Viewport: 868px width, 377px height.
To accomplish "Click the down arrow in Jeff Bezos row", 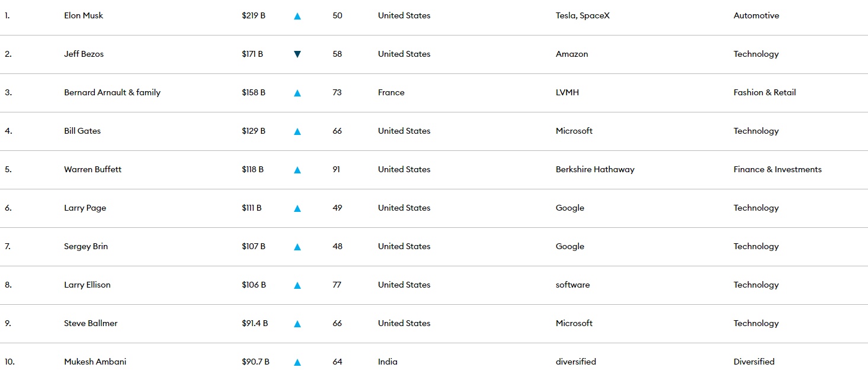I will pyautogui.click(x=297, y=54).
